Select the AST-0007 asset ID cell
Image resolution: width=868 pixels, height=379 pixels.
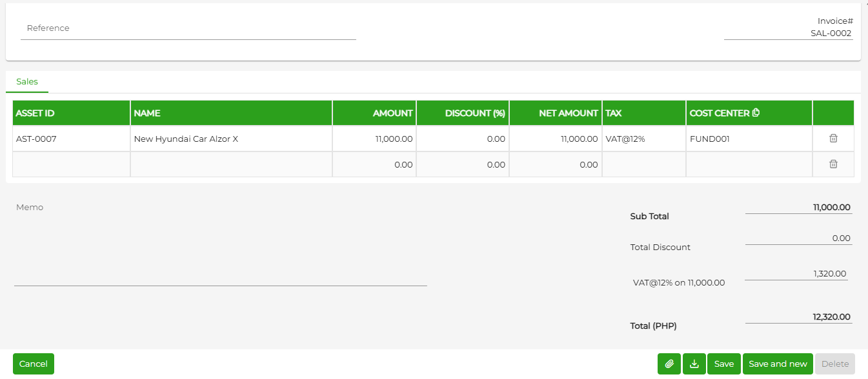(x=71, y=139)
